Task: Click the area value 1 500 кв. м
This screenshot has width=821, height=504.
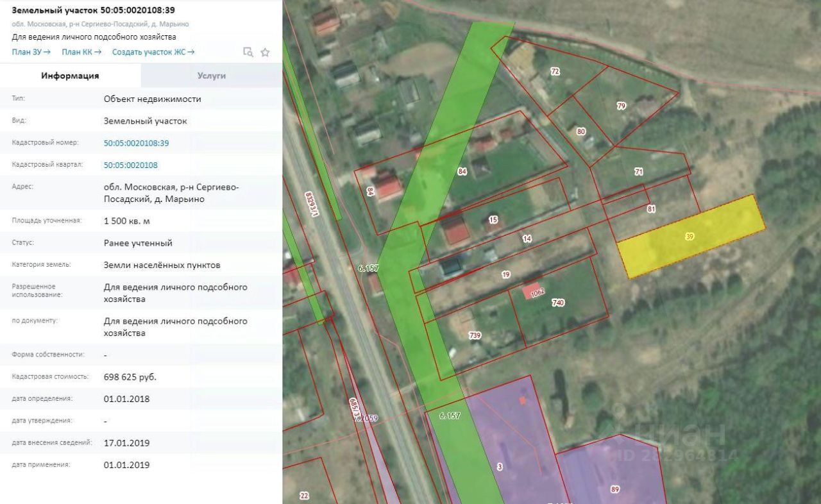Action: 127,221
